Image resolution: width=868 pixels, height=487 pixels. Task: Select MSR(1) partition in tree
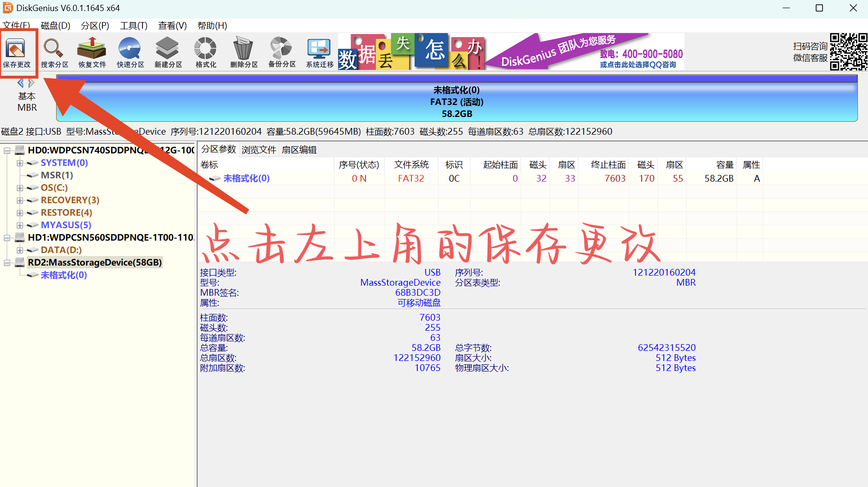57,175
